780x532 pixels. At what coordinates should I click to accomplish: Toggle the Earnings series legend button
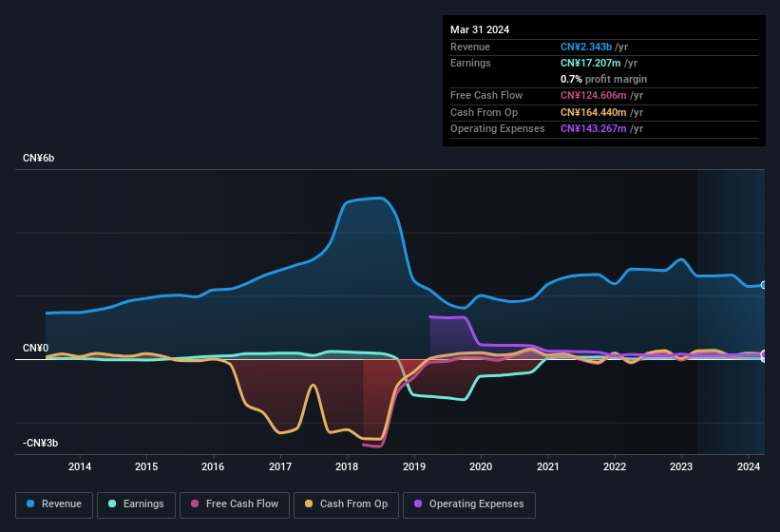136,504
